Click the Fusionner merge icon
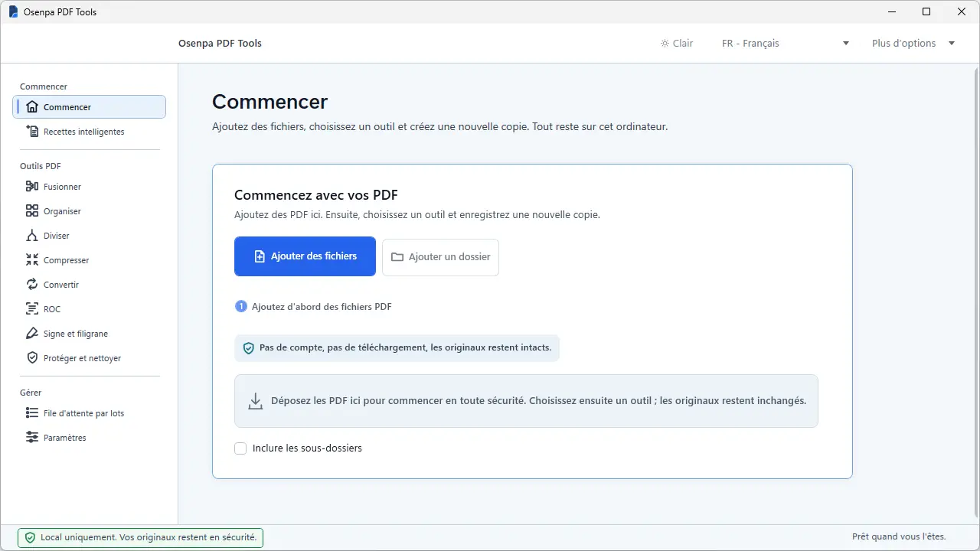The width and height of the screenshot is (980, 551). tap(32, 187)
